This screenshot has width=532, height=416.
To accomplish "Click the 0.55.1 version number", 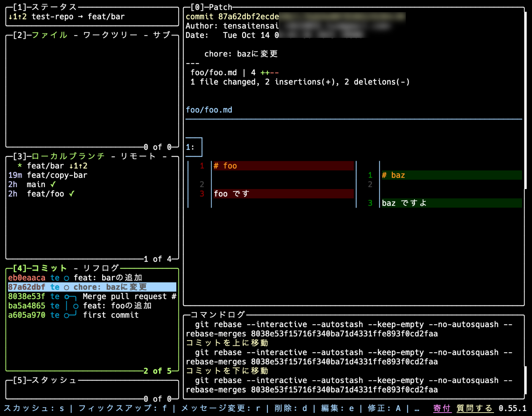I will [513, 408].
